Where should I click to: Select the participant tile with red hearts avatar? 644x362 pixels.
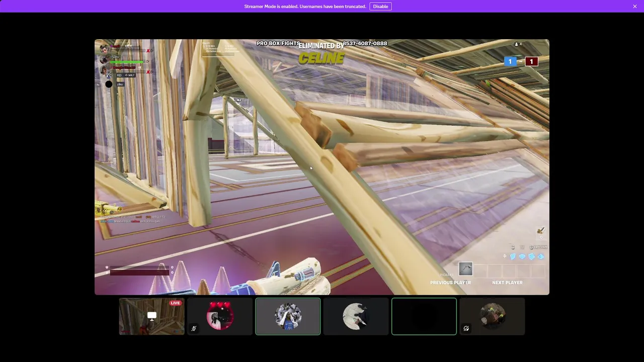coord(220,316)
